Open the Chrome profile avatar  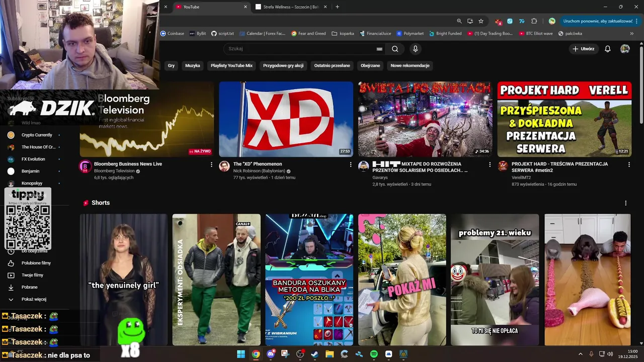click(552, 21)
